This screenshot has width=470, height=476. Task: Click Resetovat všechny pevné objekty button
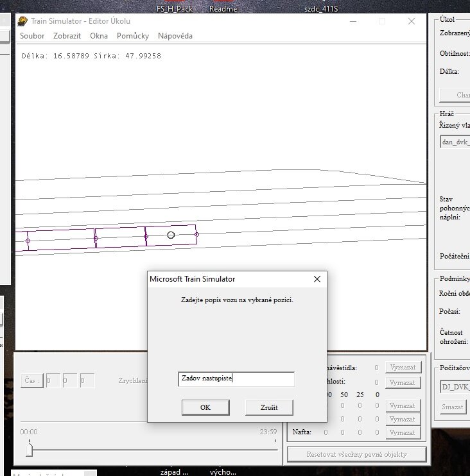[x=357, y=454]
